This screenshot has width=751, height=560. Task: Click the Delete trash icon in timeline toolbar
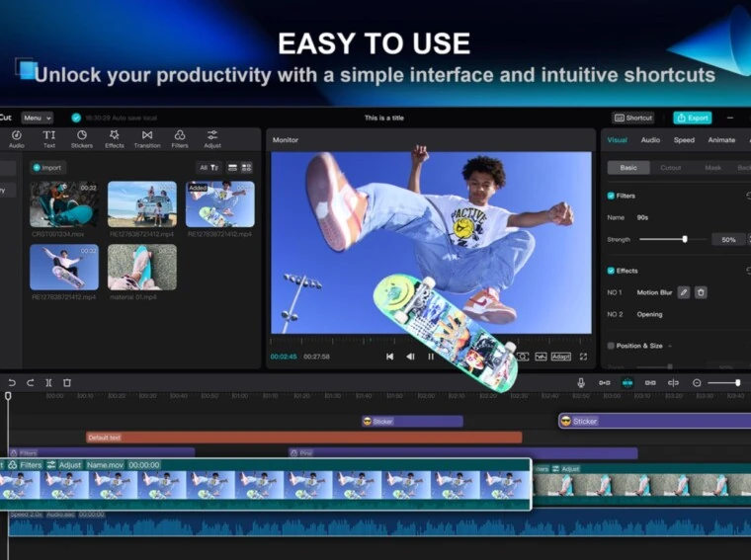click(67, 382)
